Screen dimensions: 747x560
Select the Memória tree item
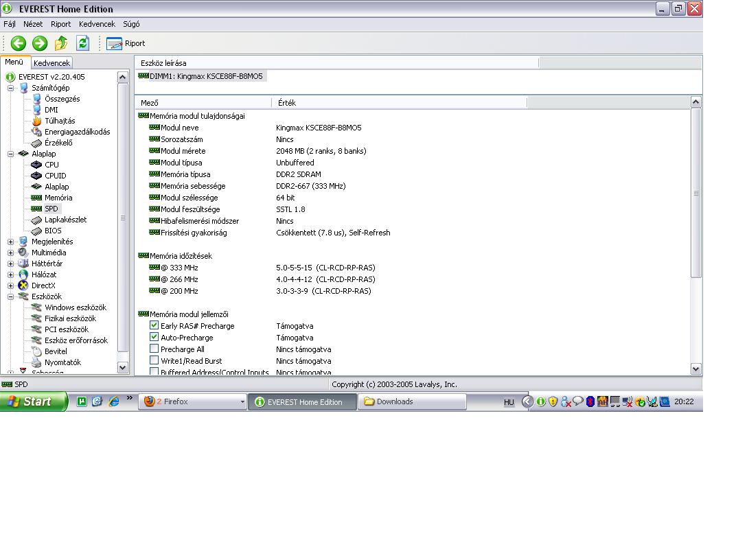[x=58, y=198]
